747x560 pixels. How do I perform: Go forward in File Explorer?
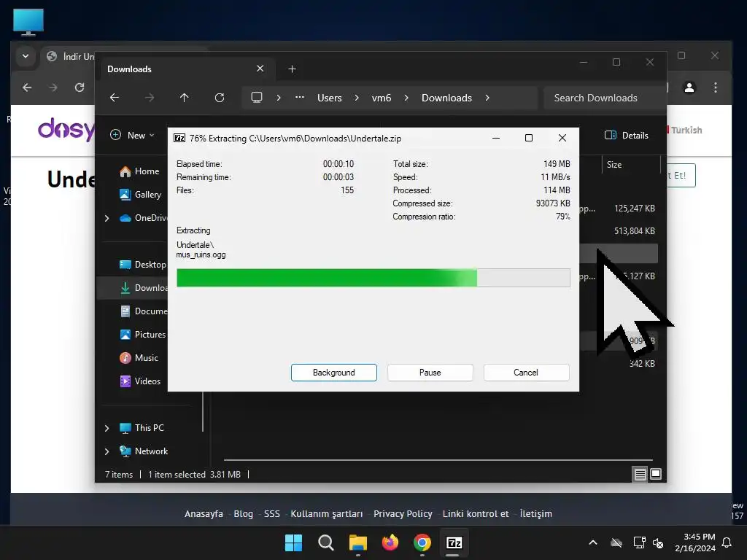(x=150, y=98)
